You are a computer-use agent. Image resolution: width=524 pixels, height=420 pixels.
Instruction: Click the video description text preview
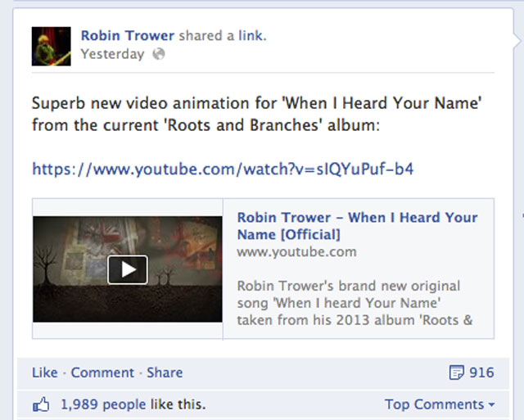pyautogui.click(x=355, y=303)
